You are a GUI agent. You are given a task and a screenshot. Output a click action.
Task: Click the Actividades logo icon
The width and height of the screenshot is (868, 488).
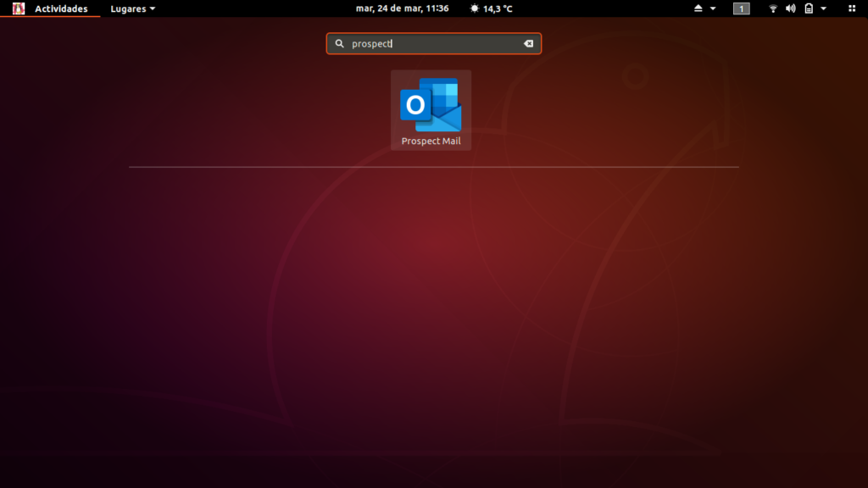[x=19, y=8]
